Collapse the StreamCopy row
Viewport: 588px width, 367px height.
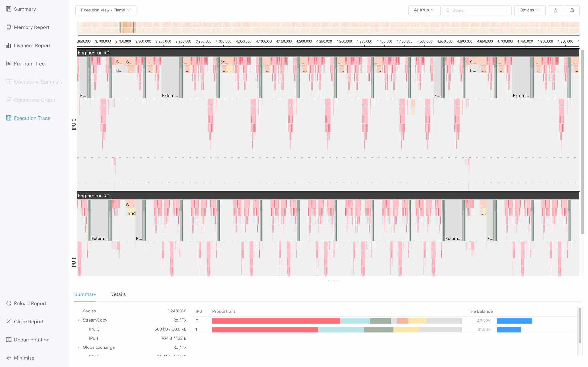78,320
